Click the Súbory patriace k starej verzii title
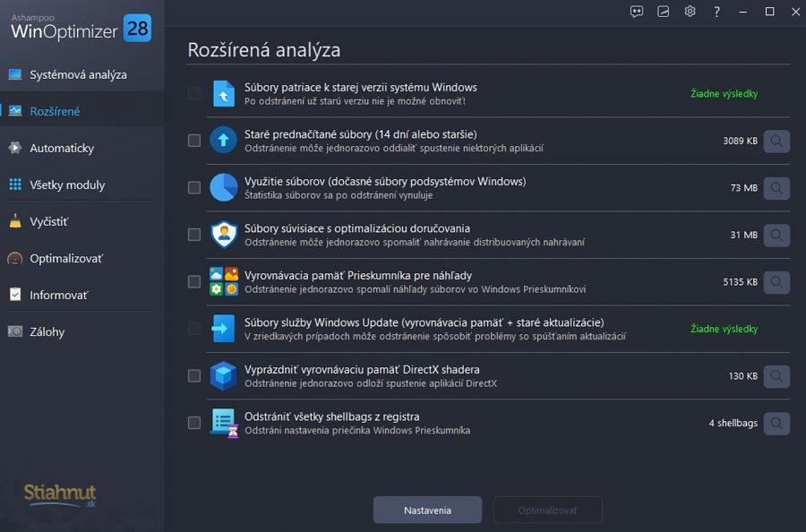 [361, 88]
